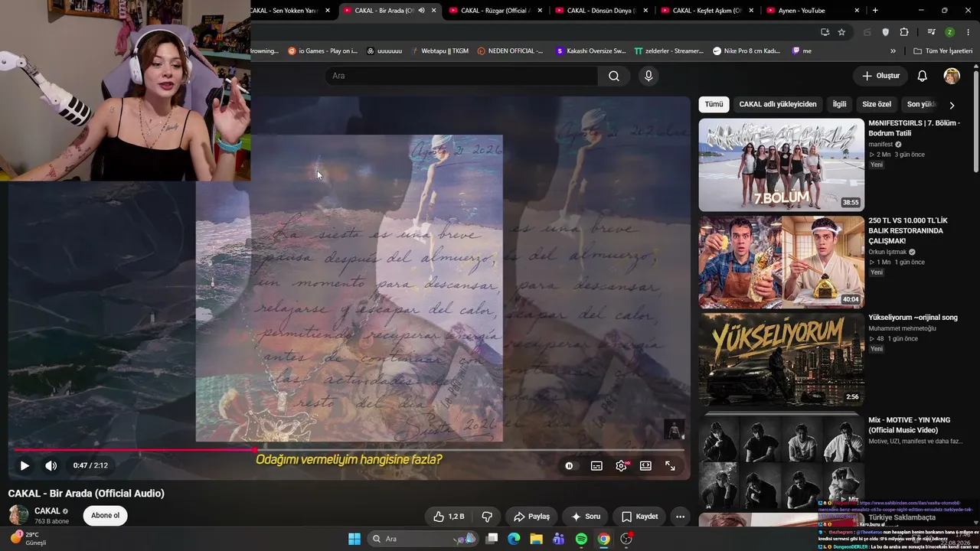Focus the YouTube Ara search field

coord(462,76)
